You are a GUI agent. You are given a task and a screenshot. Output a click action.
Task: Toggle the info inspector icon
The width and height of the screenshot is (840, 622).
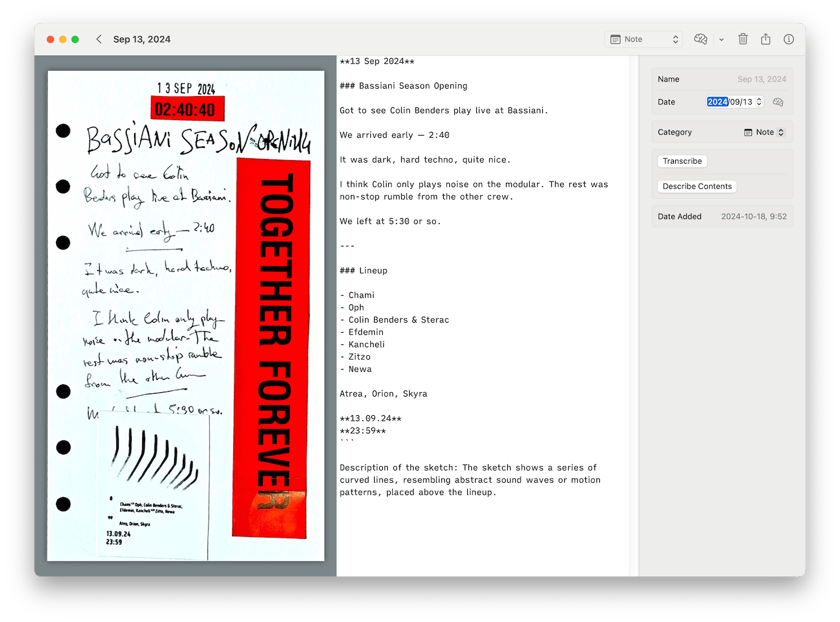coord(788,39)
